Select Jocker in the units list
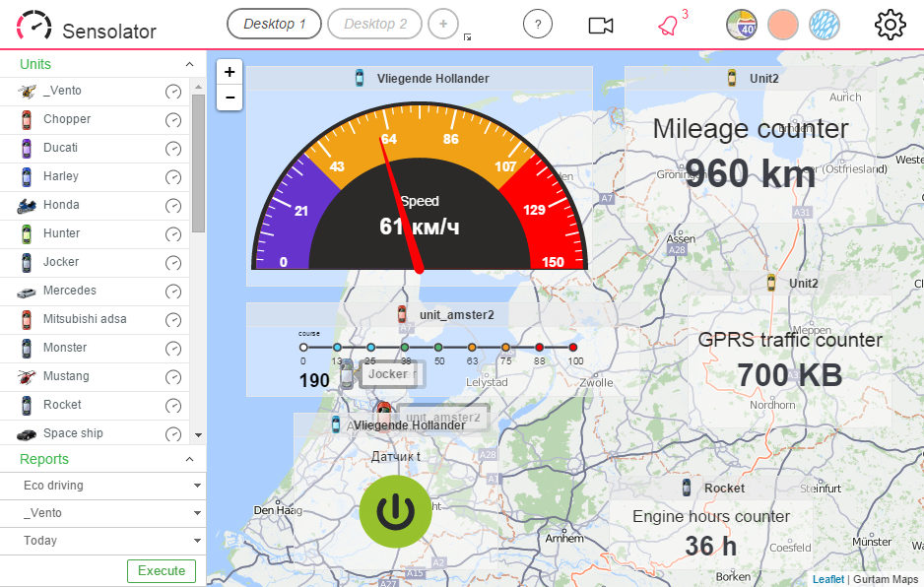Viewport: 924px width, 587px height. 61,262
